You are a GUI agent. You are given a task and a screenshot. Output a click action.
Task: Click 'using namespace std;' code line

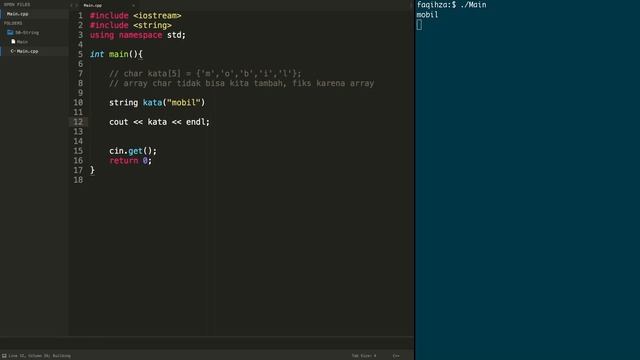pos(138,35)
